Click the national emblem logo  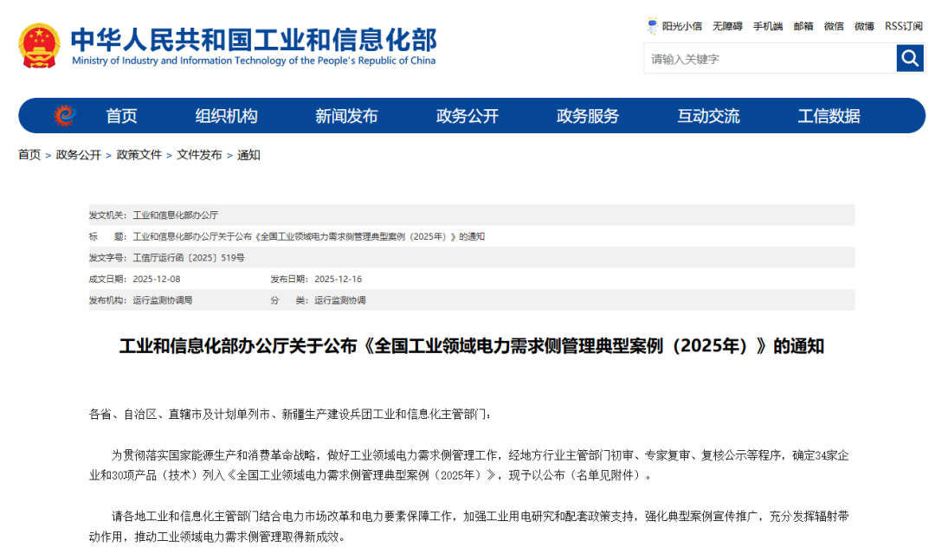[39, 46]
